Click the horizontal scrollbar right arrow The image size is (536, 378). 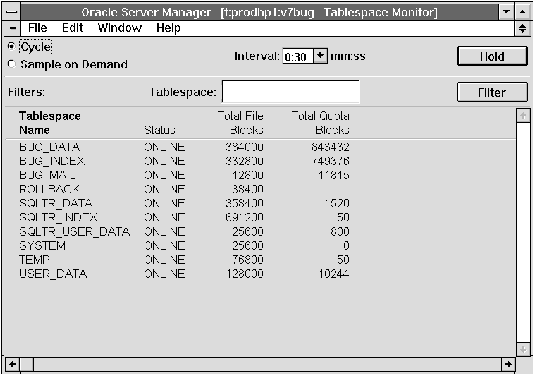pyautogui.click(x=508, y=364)
